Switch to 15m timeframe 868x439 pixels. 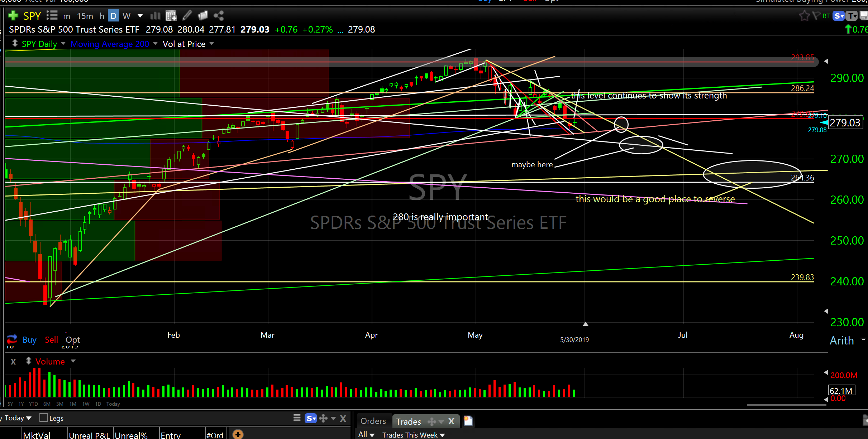coord(85,16)
